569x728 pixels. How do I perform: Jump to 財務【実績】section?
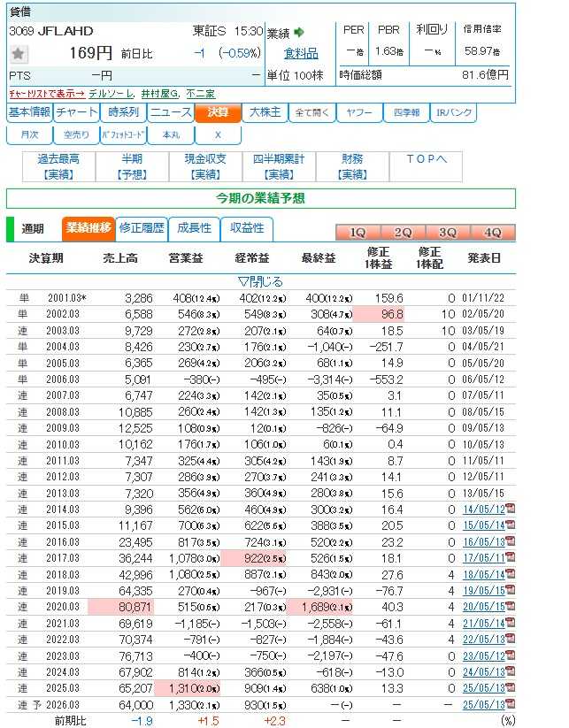[352, 166]
